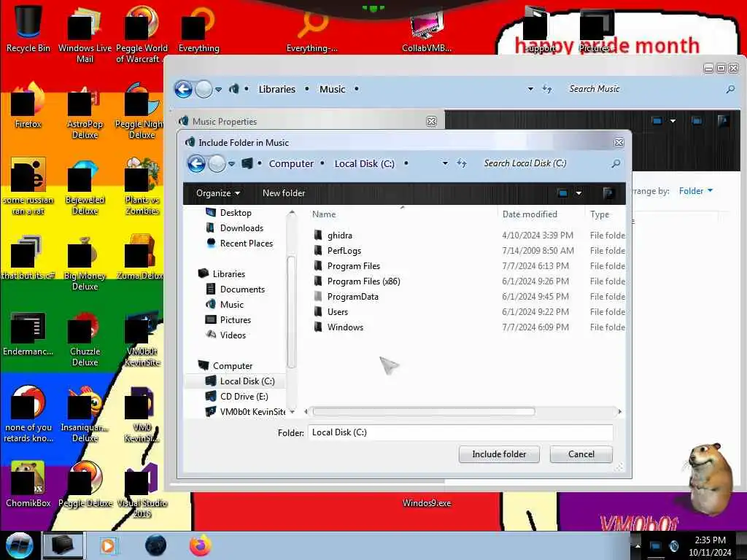Image resolution: width=747 pixels, height=560 pixels.
Task: Sort by Date modified column header
Action: pyautogui.click(x=530, y=214)
